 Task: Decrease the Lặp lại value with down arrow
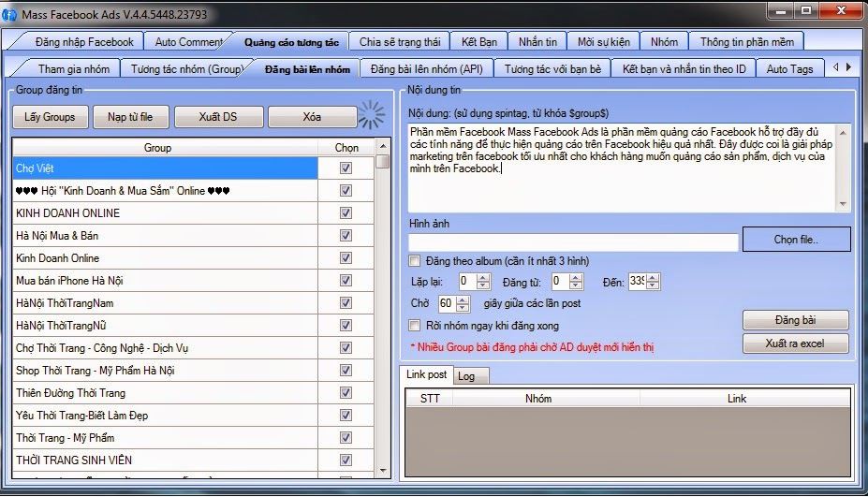point(483,285)
